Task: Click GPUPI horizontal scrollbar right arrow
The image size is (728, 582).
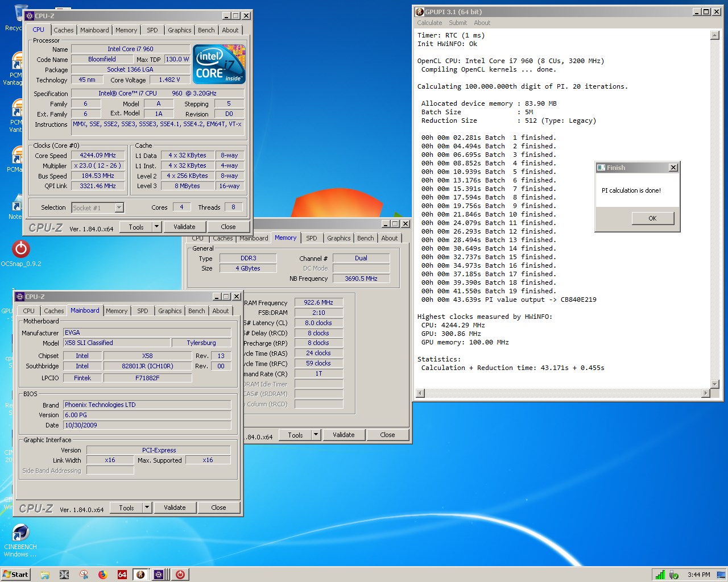Action: click(x=706, y=393)
